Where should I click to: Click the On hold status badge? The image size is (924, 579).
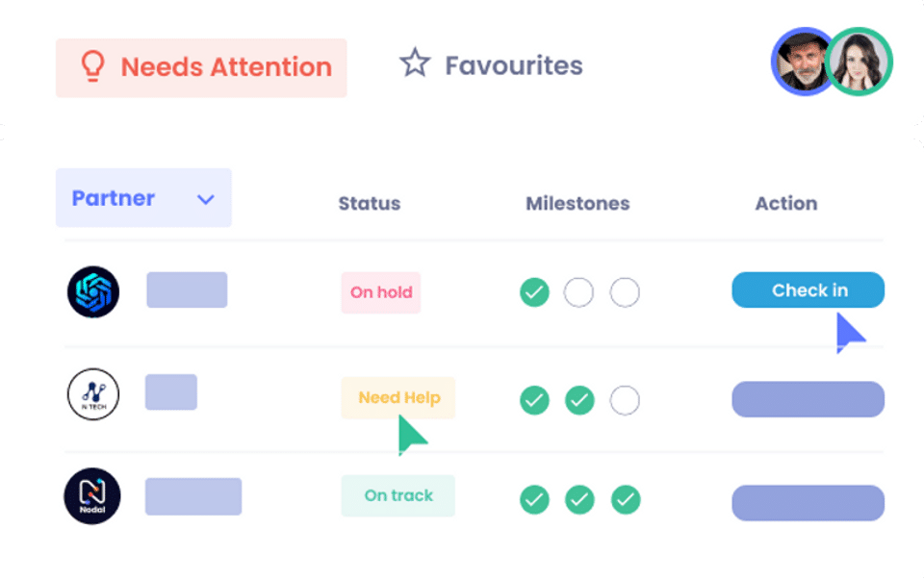pyautogui.click(x=381, y=292)
